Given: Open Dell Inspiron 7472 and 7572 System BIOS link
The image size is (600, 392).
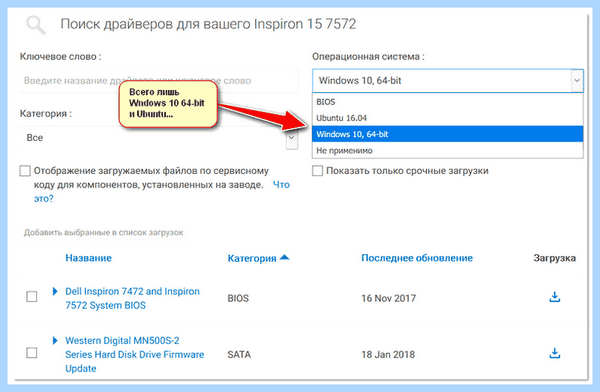Looking at the screenshot, I should pyautogui.click(x=132, y=298).
